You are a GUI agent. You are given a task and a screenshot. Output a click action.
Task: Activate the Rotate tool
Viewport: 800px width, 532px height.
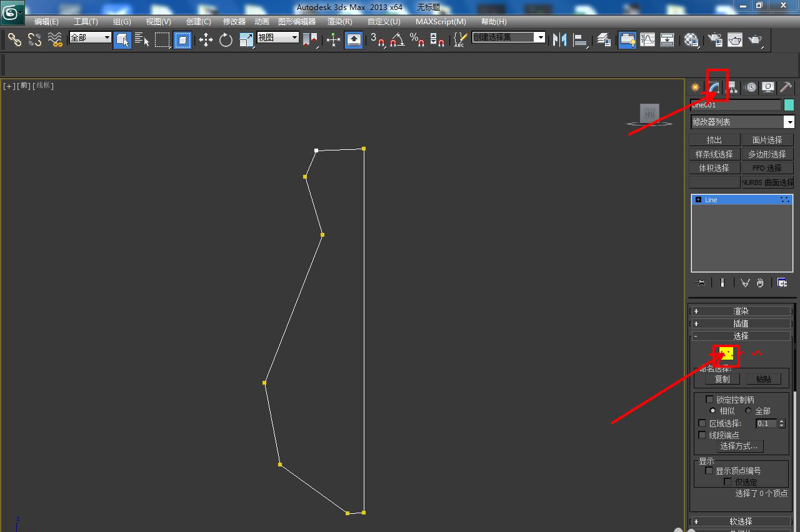[x=226, y=40]
